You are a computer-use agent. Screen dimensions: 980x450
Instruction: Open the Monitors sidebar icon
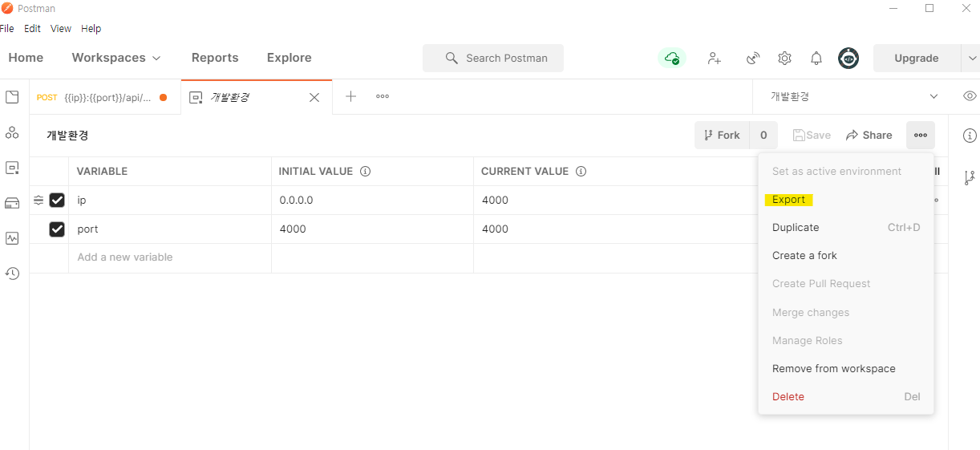tap(12, 238)
